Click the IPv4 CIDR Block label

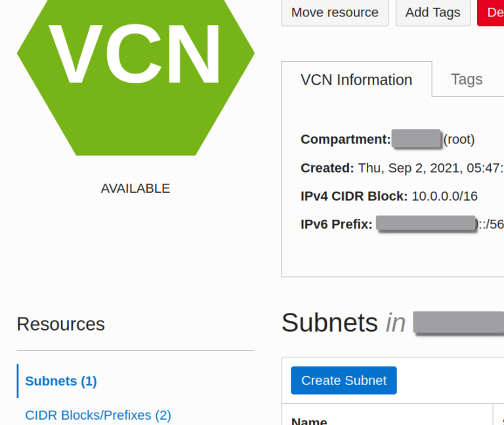354,196
